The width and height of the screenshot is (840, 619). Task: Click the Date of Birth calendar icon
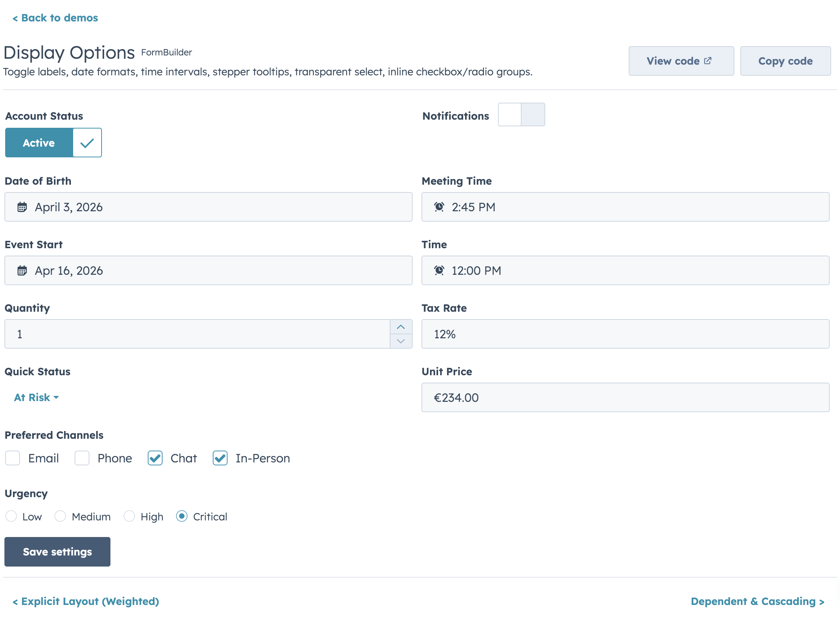(x=22, y=207)
